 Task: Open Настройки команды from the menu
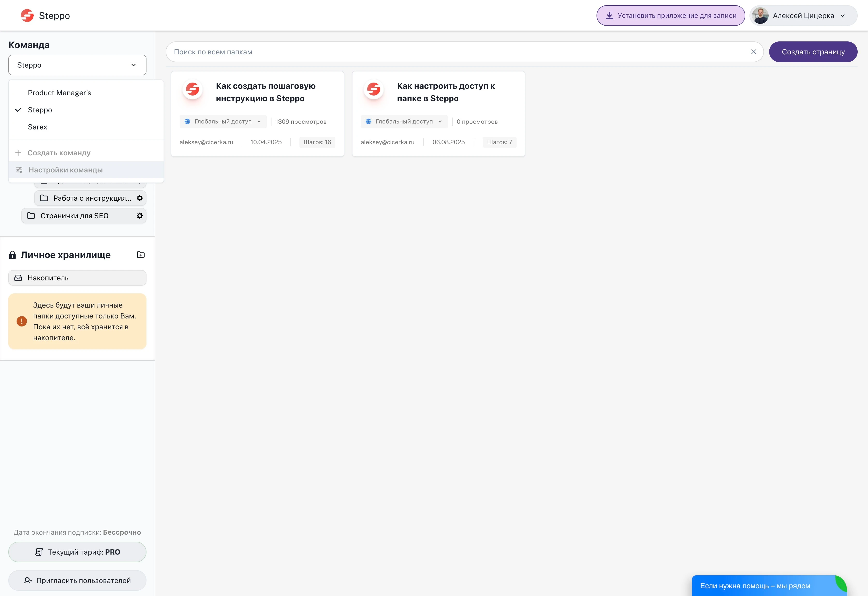pos(66,170)
